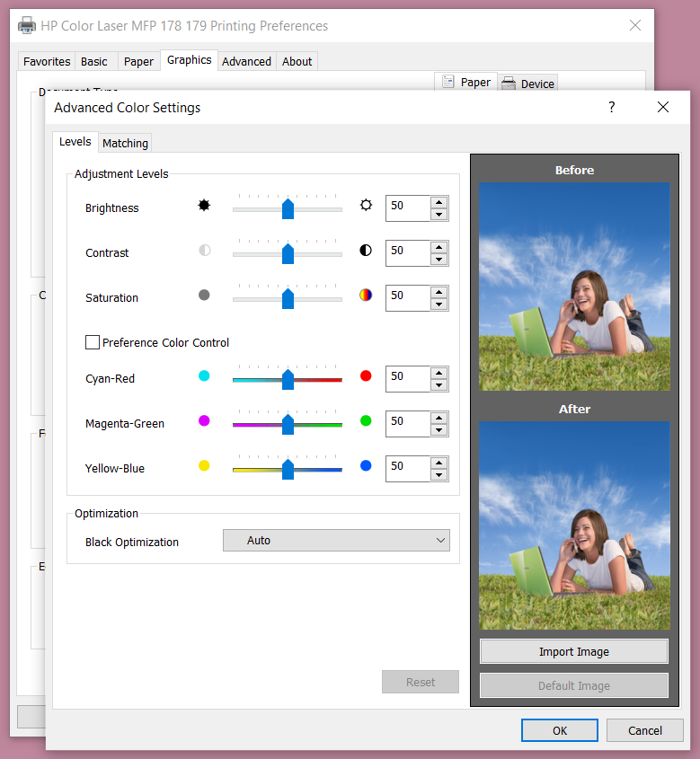Click the question mark help button

click(x=612, y=108)
